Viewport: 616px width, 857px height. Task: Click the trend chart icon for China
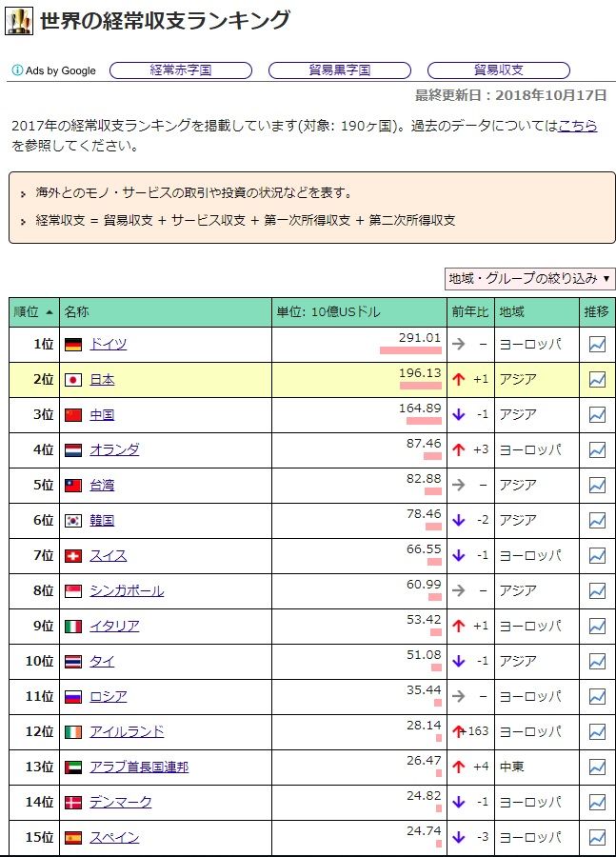click(x=597, y=415)
